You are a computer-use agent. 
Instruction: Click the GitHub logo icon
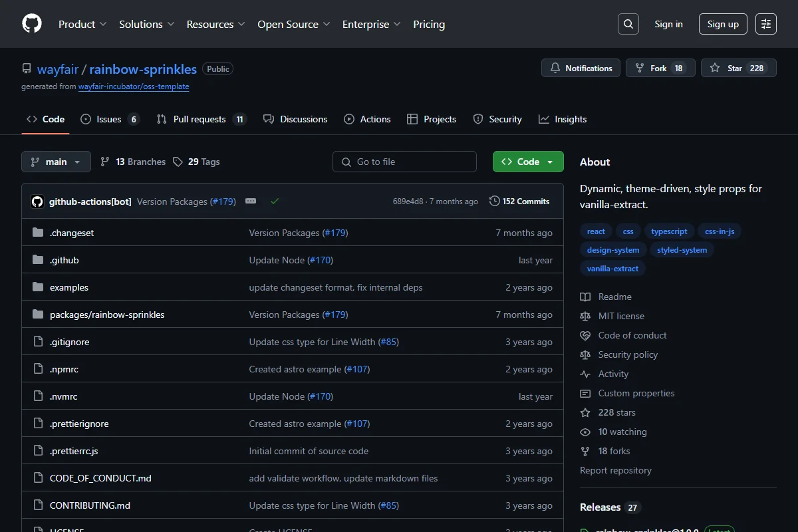click(32, 24)
